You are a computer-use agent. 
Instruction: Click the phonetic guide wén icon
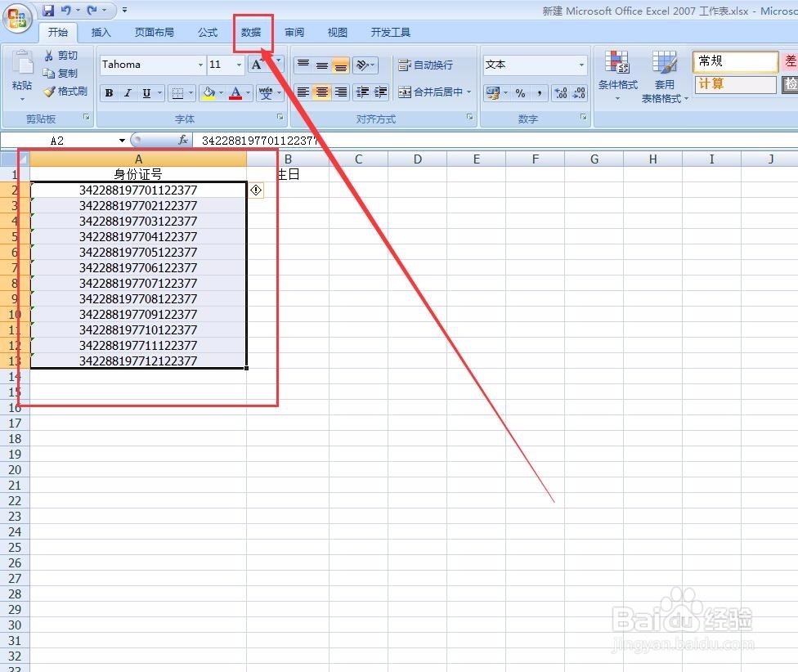[x=266, y=93]
